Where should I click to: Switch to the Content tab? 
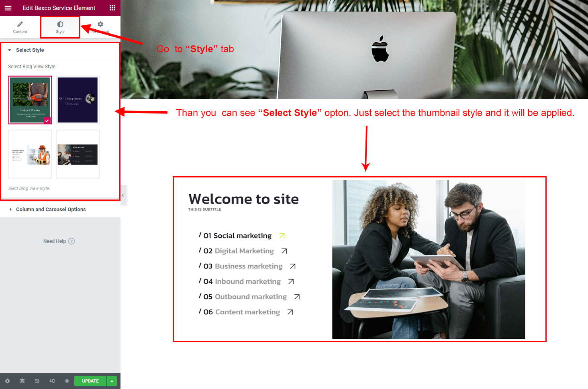20,27
